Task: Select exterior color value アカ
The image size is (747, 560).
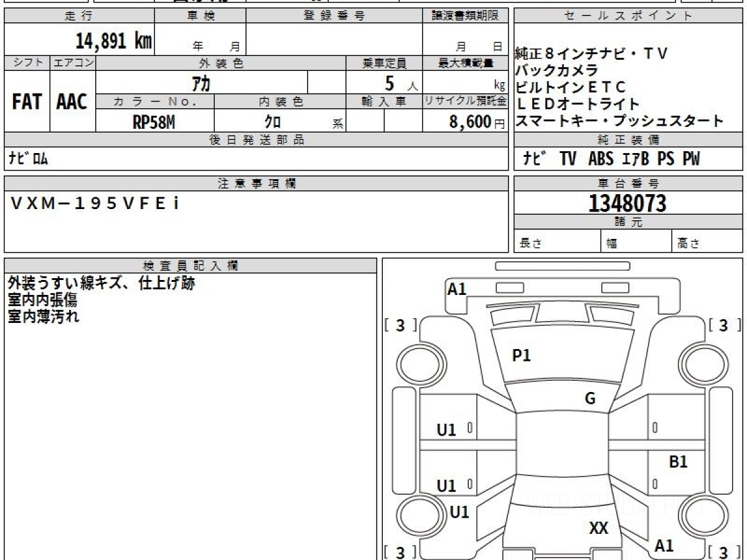Action: click(x=201, y=82)
